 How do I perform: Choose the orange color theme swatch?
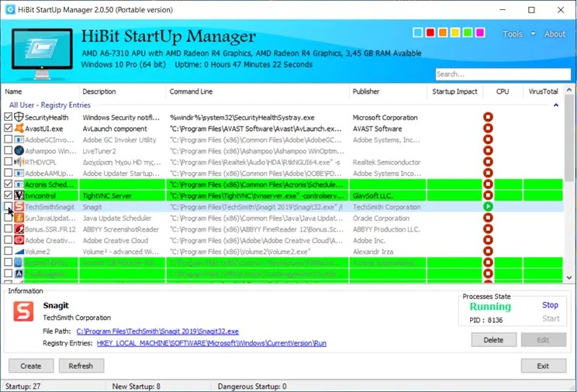[443, 33]
